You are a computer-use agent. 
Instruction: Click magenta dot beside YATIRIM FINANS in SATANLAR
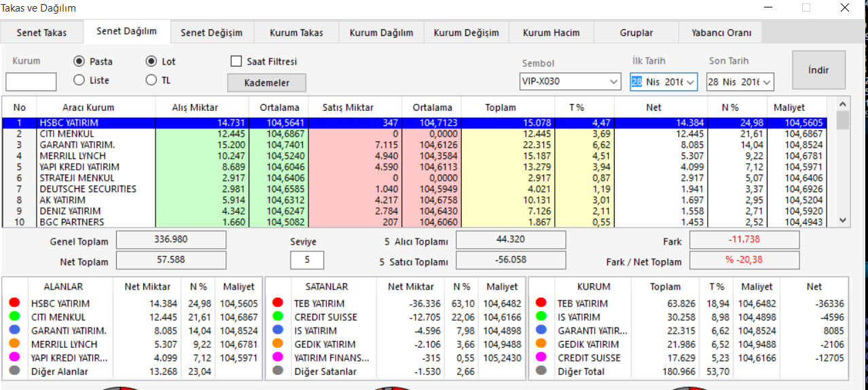click(x=277, y=357)
